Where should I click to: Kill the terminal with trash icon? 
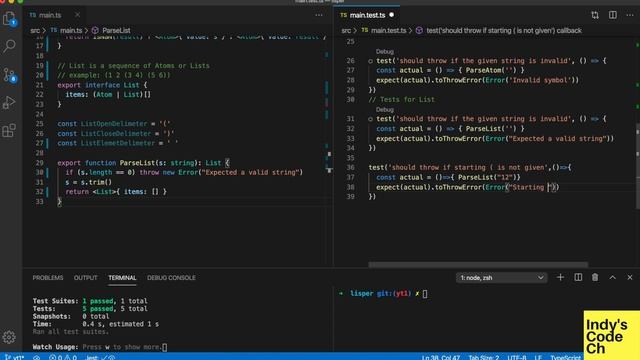click(x=595, y=278)
